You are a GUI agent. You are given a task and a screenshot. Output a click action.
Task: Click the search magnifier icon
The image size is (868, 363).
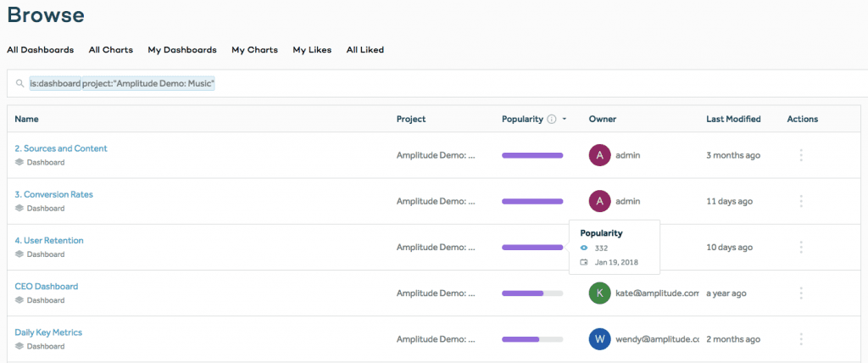(20, 84)
